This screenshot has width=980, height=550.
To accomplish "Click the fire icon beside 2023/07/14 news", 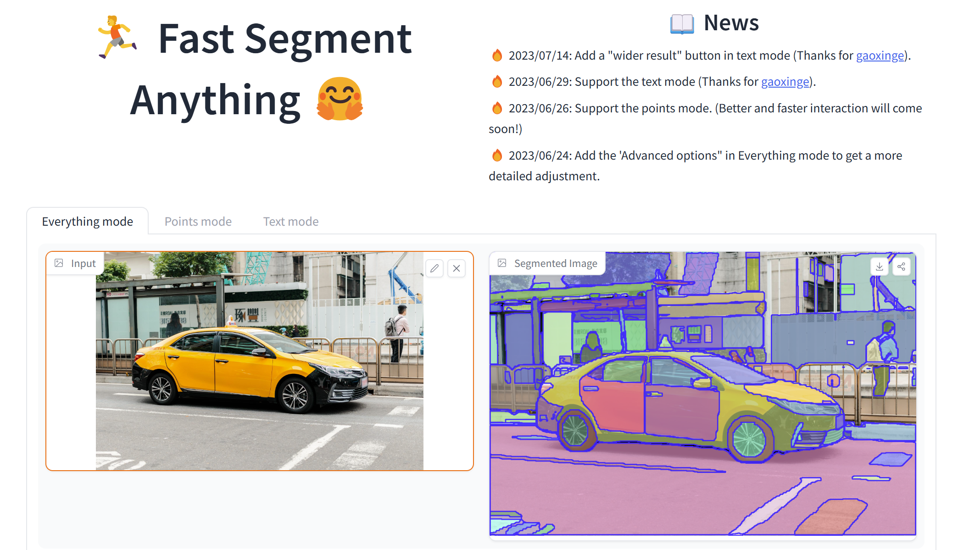I will click(497, 56).
